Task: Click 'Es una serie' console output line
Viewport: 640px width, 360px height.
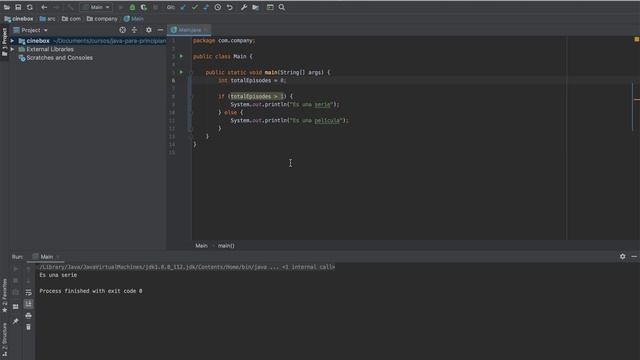Action: [58, 276]
